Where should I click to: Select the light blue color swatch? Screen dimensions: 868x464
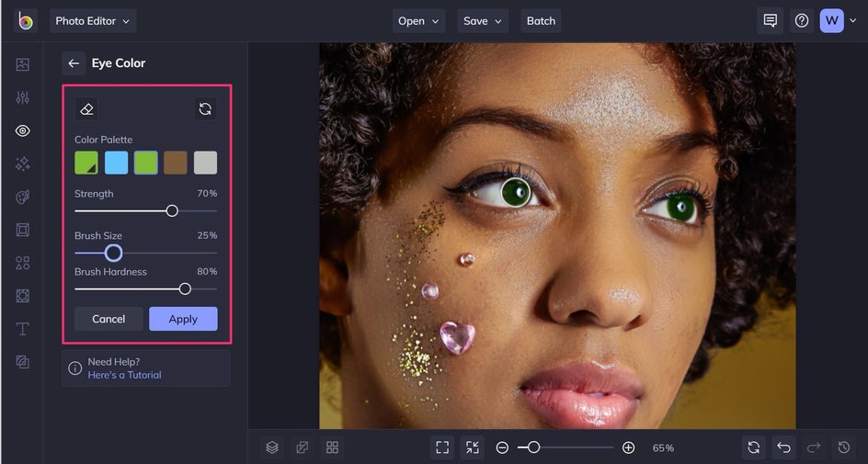(x=116, y=164)
